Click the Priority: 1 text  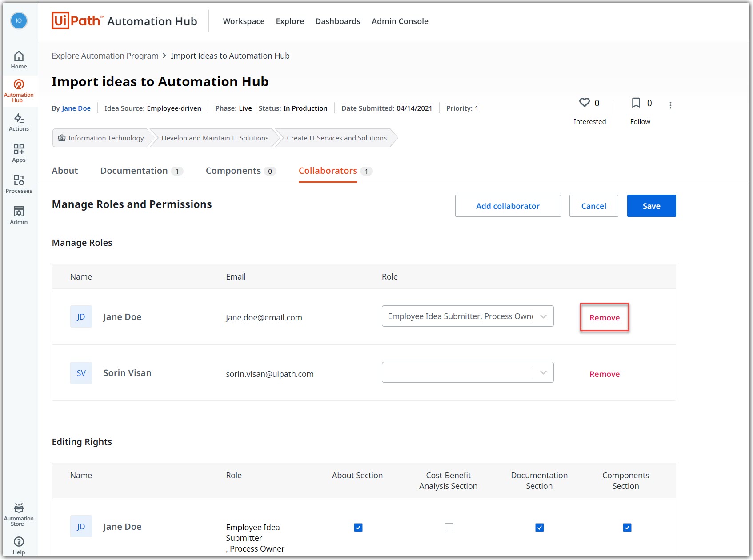462,108
